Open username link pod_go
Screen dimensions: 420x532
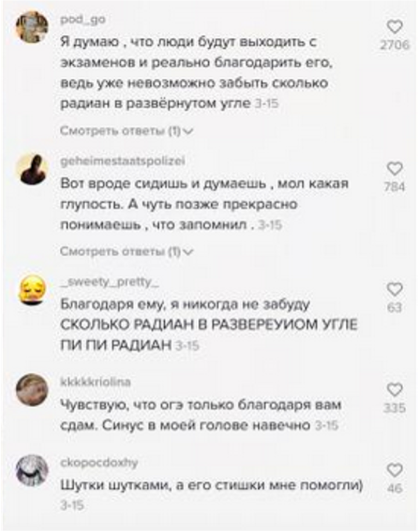[x=83, y=20]
